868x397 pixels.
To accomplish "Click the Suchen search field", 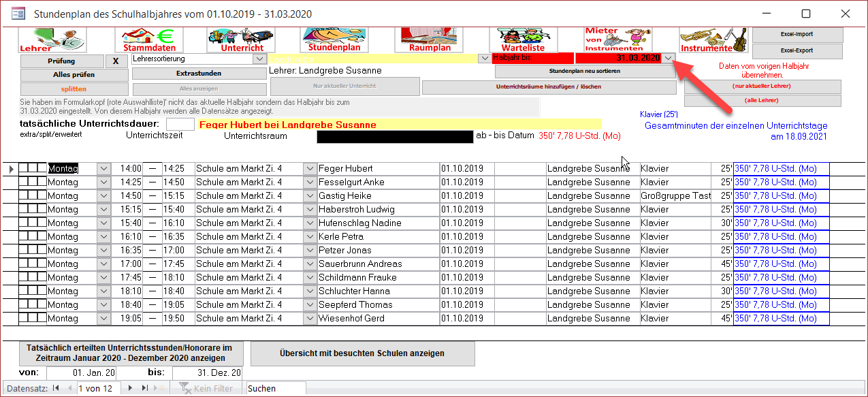I will (275, 388).
